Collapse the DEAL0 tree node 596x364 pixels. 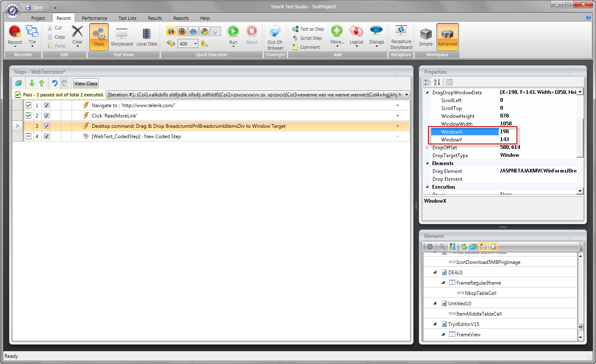[435, 272]
